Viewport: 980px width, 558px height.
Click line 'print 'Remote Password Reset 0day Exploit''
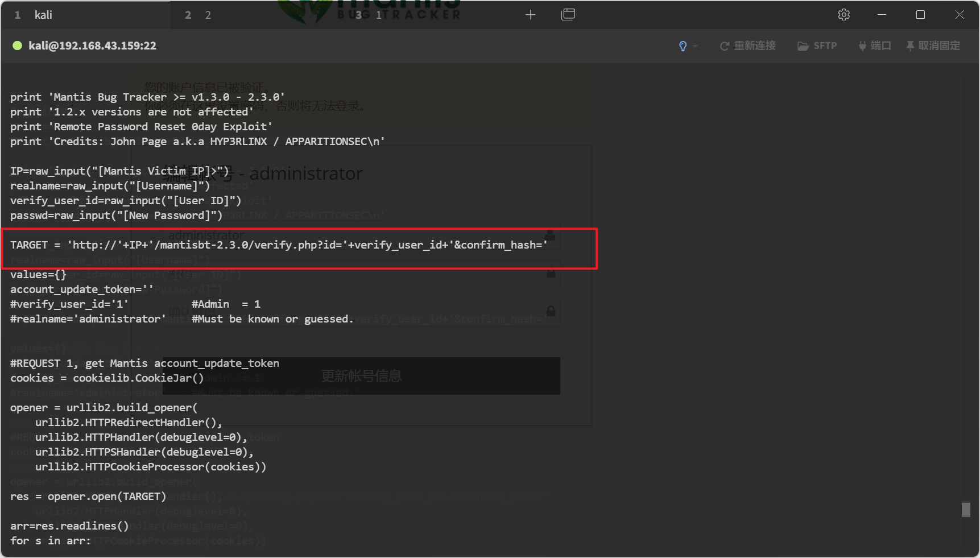coord(142,127)
